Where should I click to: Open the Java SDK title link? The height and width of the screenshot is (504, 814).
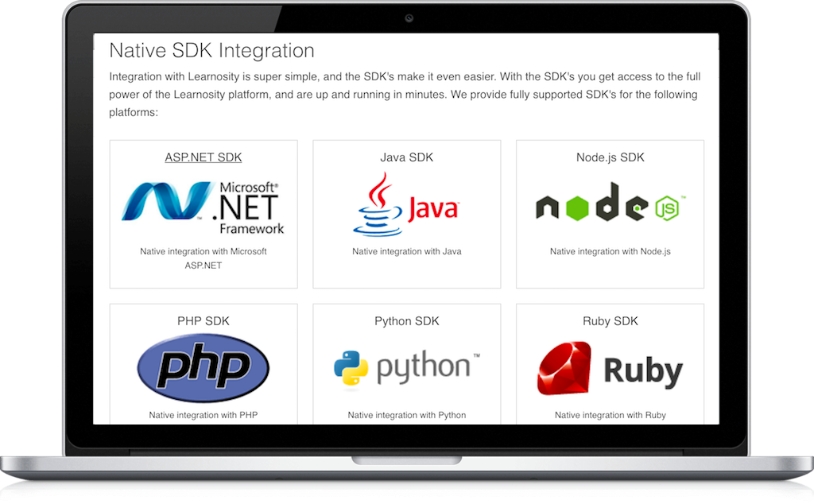(x=406, y=157)
